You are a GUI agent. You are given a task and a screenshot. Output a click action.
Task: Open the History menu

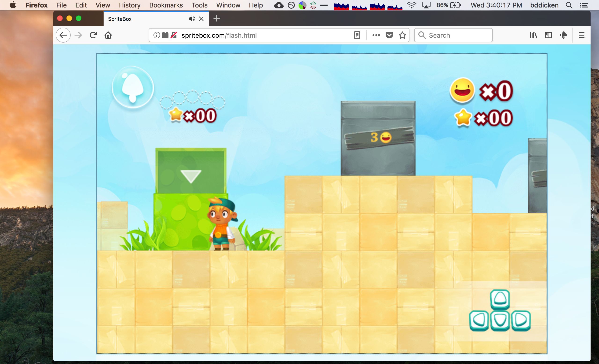tap(130, 5)
